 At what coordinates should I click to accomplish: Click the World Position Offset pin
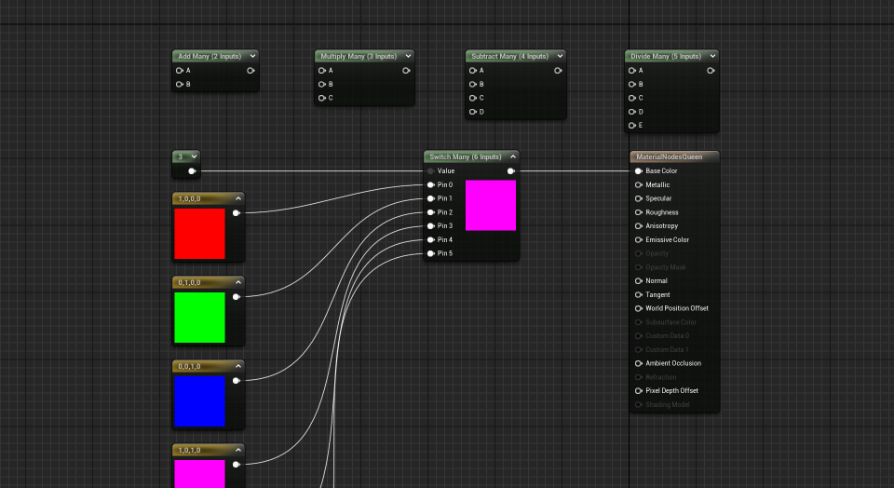pyautogui.click(x=638, y=308)
